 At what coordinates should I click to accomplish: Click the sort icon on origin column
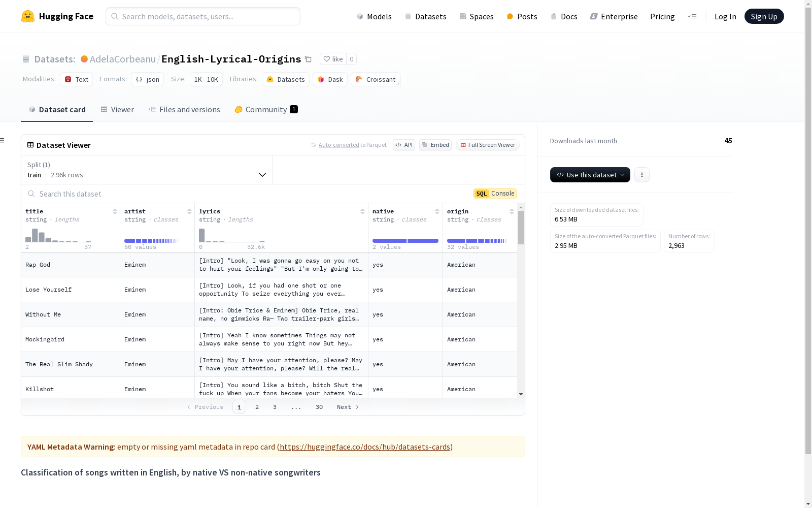pos(512,211)
